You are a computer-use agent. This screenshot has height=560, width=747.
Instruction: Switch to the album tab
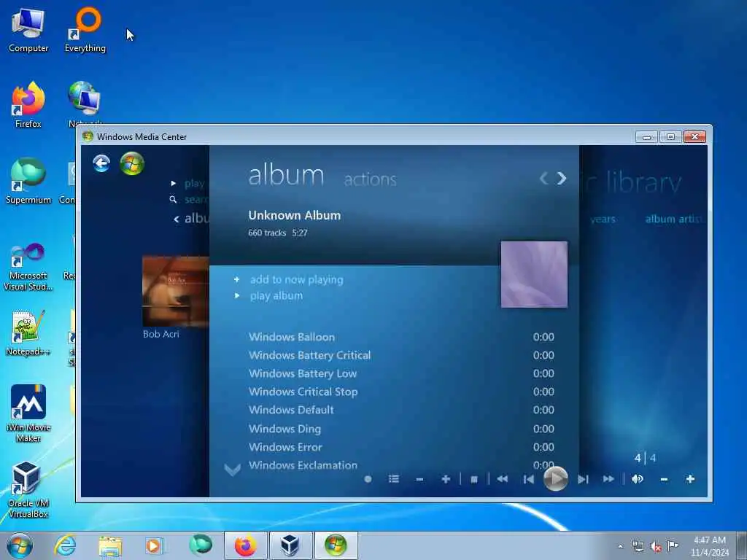coord(286,175)
